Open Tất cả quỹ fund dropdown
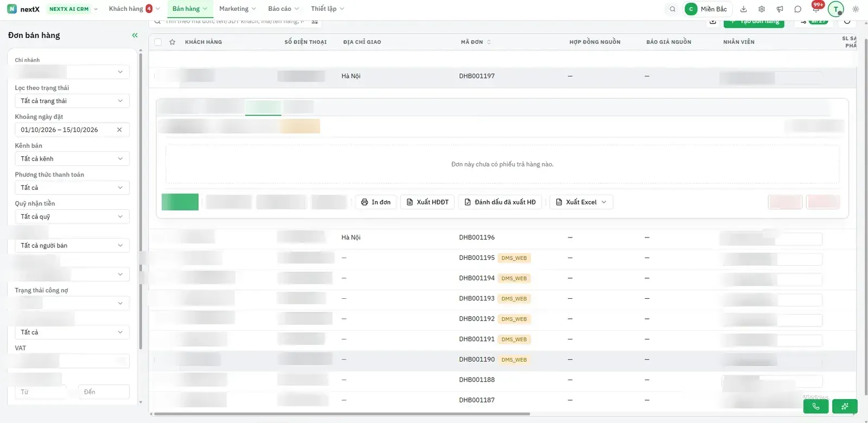 [x=72, y=216]
